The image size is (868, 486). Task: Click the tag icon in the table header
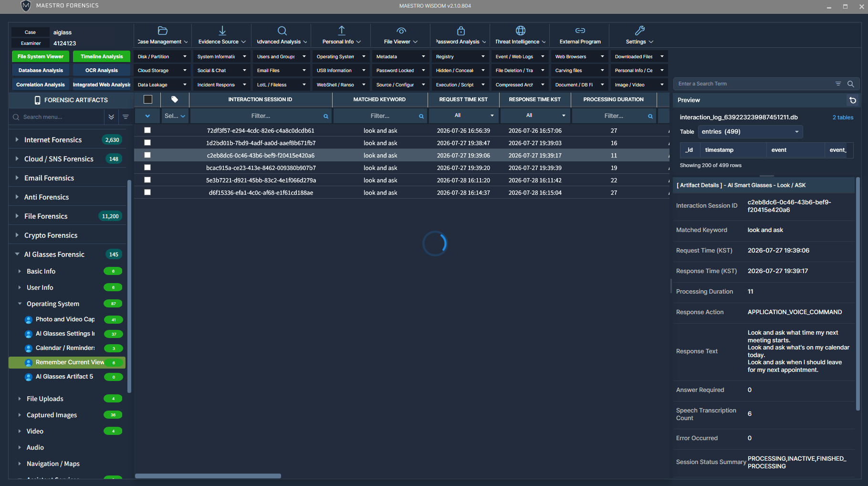click(175, 99)
